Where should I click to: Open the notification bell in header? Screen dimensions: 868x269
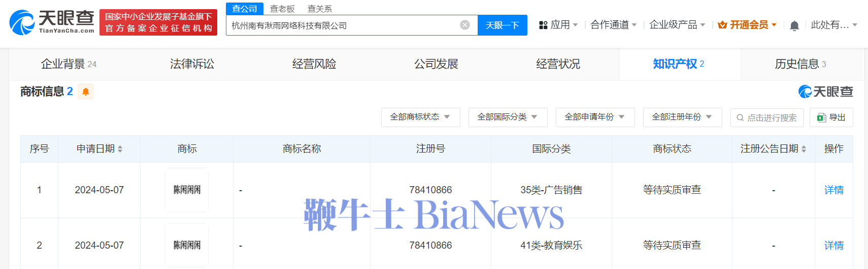[794, 25]
